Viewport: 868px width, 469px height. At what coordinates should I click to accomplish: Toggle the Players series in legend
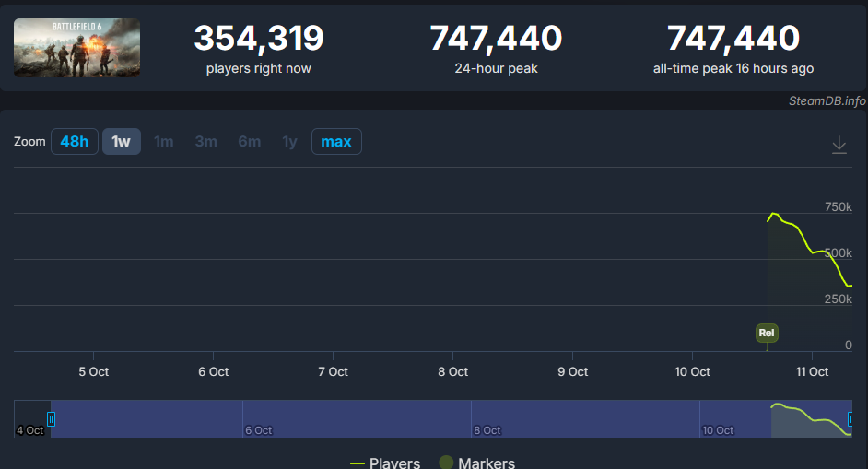[x=385, y=463]
